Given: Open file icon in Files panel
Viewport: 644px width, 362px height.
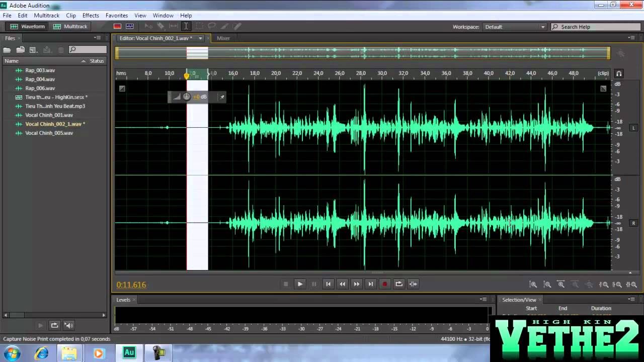Looking at the screenshot, I should pos(7,50).
